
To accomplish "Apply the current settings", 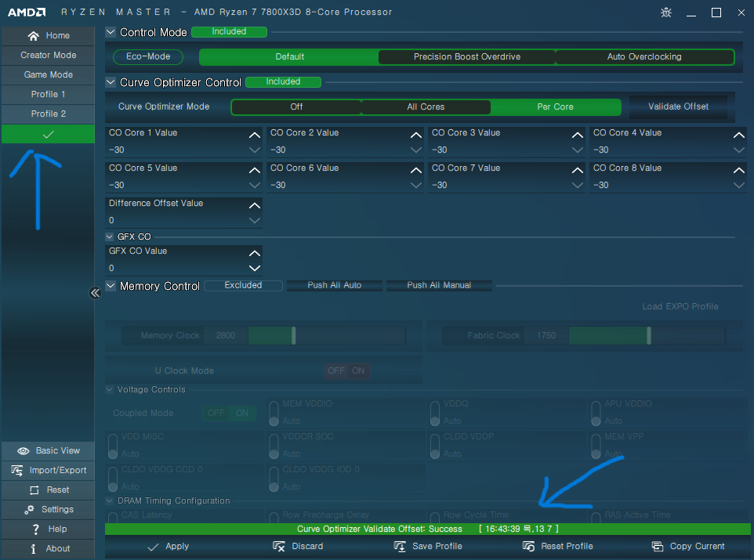I will coord(169,547).
